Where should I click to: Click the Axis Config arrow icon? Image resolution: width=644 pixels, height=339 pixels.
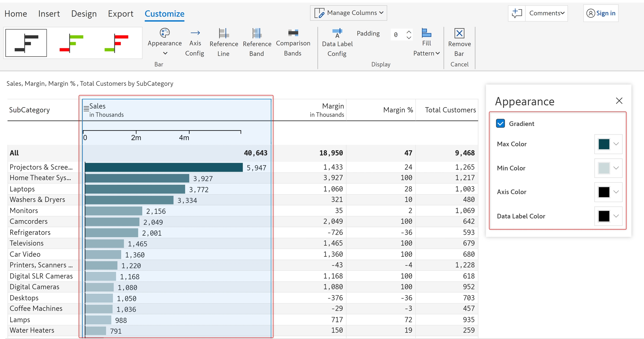(x=195, y=33)
